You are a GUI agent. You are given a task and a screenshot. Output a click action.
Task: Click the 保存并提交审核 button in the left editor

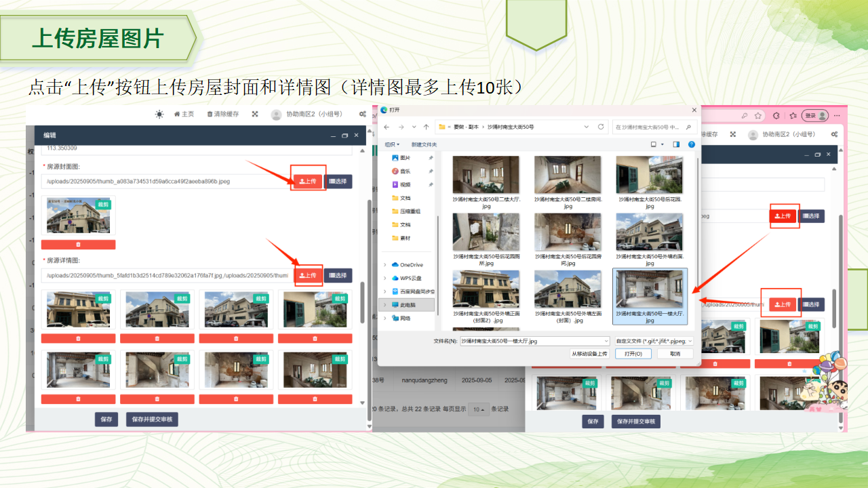pos(152,420)
